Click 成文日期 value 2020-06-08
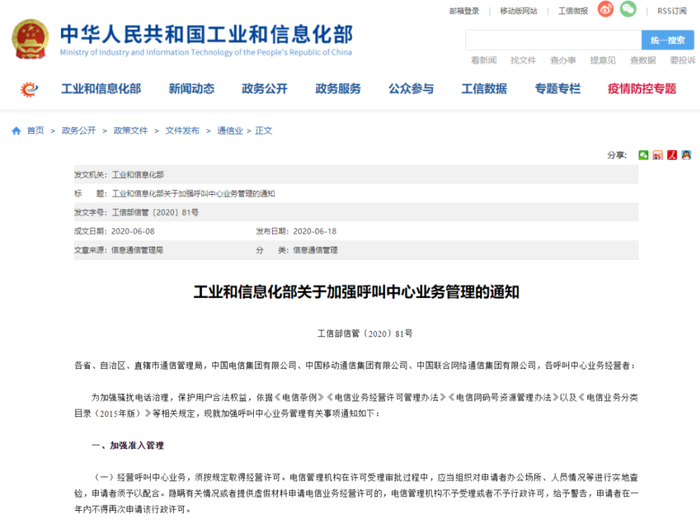 point(133,231)
